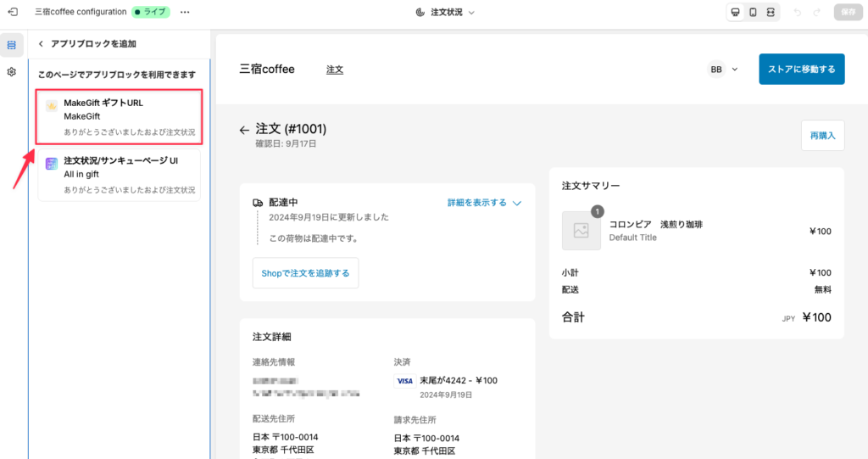Viewport: 868px width, 459px height.
Task: Click このページでアプリブロックを利用できます text
Action: click(x=117, y=75)
